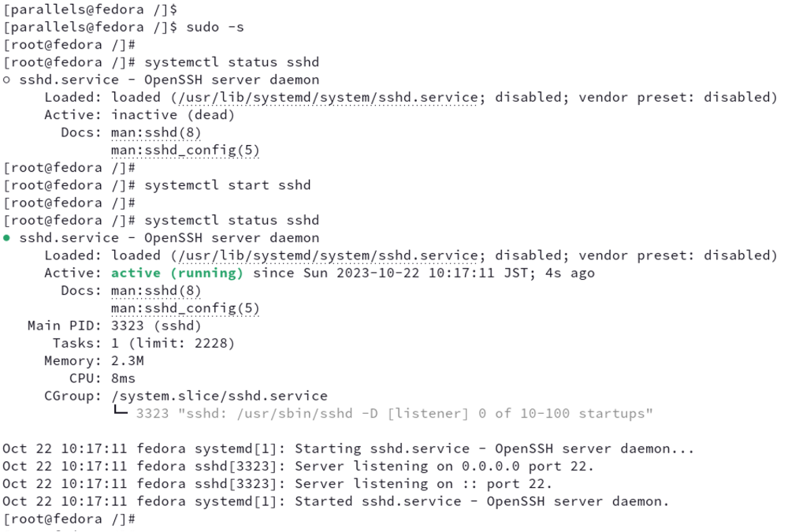This screenshot has height=532, width=799.
Task: Click the last root@fedora prompt line
Action: coord(69,519)
